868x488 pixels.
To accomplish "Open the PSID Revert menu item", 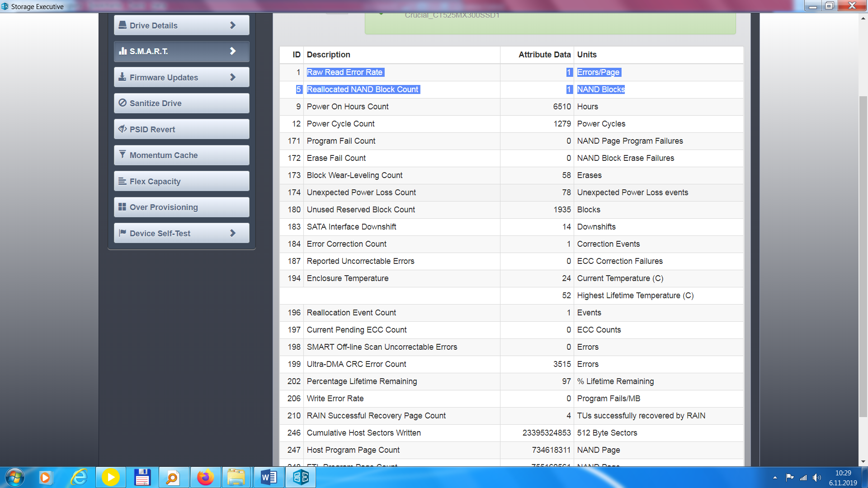I will click(181, 129).
